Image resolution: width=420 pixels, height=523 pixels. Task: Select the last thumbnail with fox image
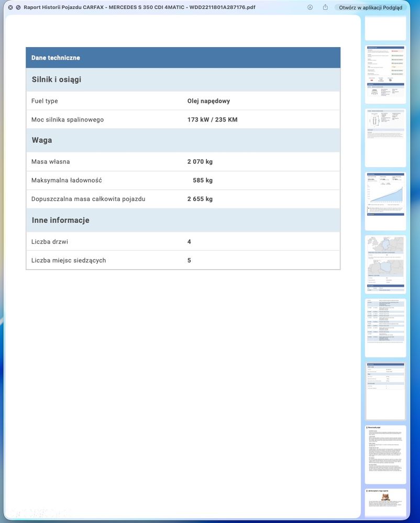click(x=385, y=504)
